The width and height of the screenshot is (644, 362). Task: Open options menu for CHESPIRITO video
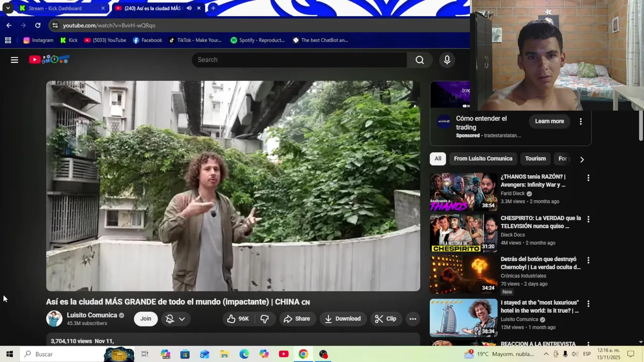click(x=588, y=219)
